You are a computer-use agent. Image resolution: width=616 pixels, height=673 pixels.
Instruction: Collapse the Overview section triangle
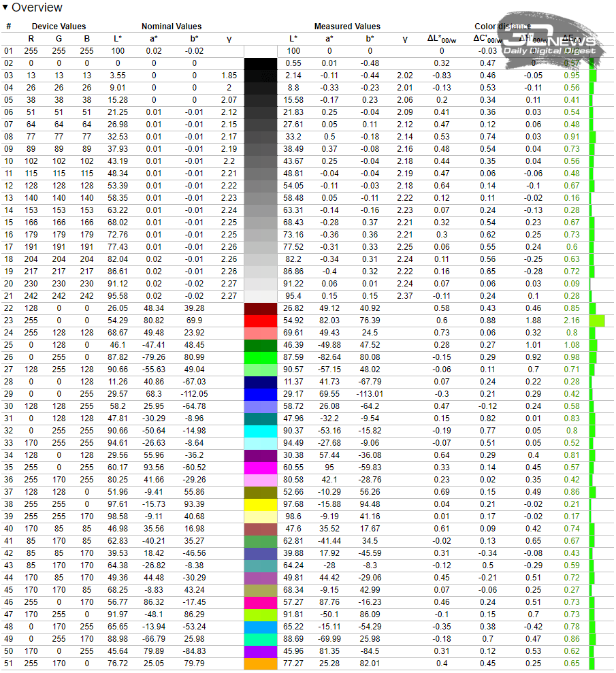point(6,8)
